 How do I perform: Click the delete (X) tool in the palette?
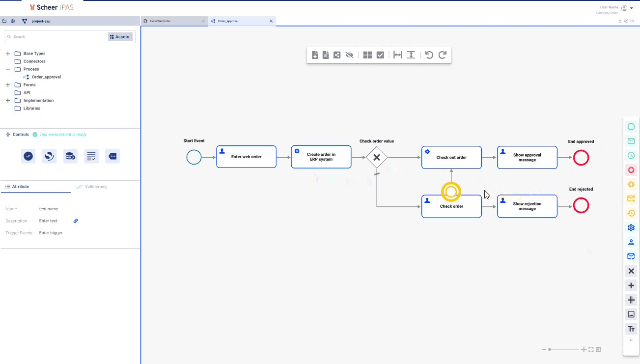pyautogui.click(x=631, y=271)
